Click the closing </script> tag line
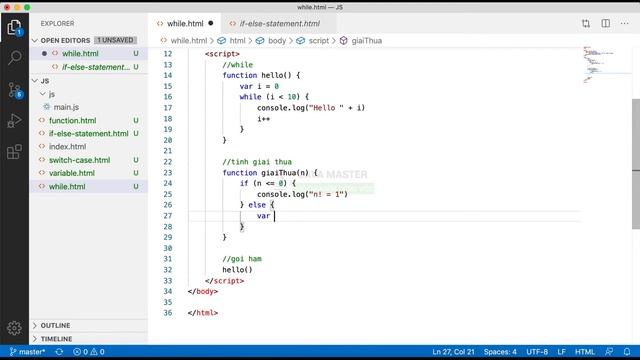This screenshot has width=640, height=360. click(x=224, y=281)
